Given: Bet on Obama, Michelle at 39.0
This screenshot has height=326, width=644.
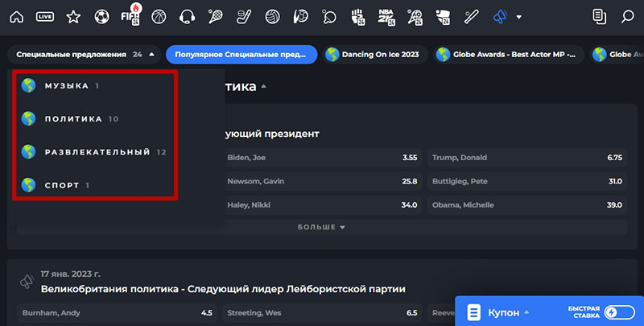Looking at the screenshot, I should pyautogui.click(x=527, y=205).
